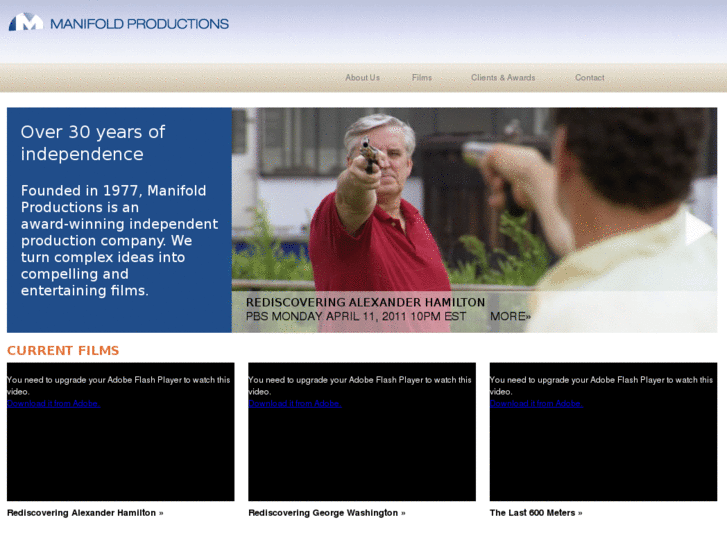The width and height of the screenshot is (727, 545).
Task: Click the Manifold Productions logo icon
Action: pyautogui.click(x=26, y=22)
